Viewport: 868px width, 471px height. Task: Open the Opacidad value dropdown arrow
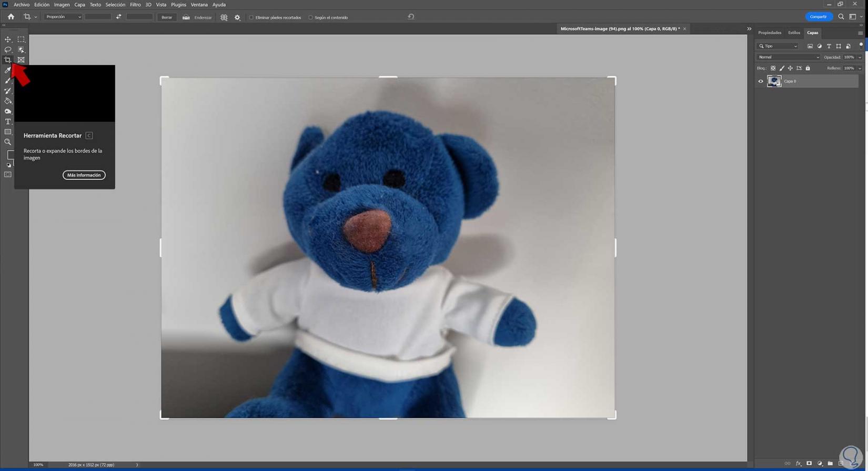click(x=860, y=57)
